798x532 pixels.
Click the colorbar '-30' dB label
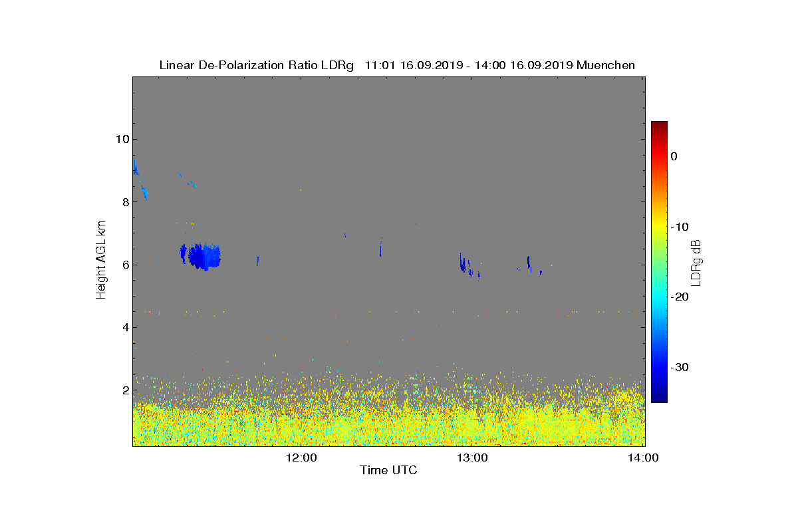[680, 368]
